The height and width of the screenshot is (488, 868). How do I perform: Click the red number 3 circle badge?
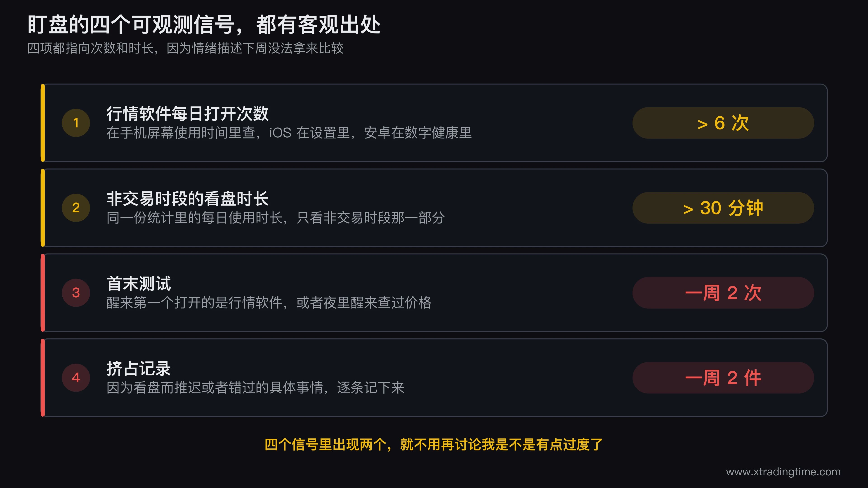tap(76, 293)
